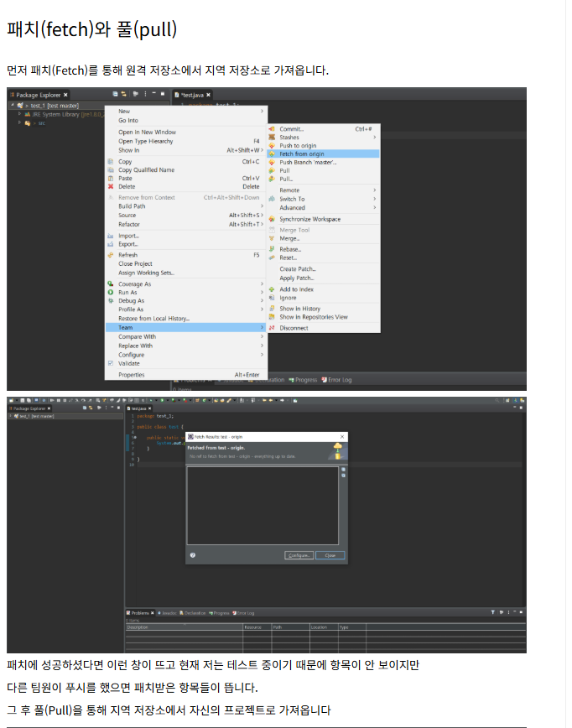
Task: Expand the JRE System Library node
Action: point(19,114)
